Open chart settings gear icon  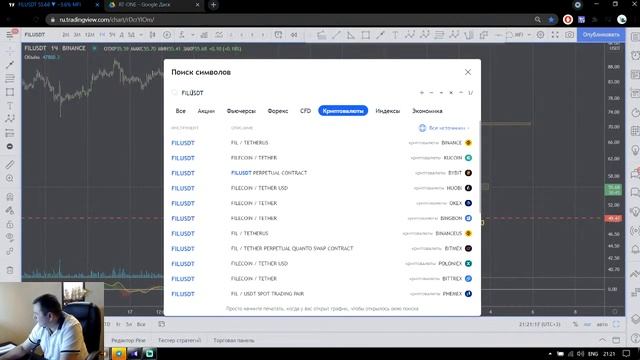(540, 35)
